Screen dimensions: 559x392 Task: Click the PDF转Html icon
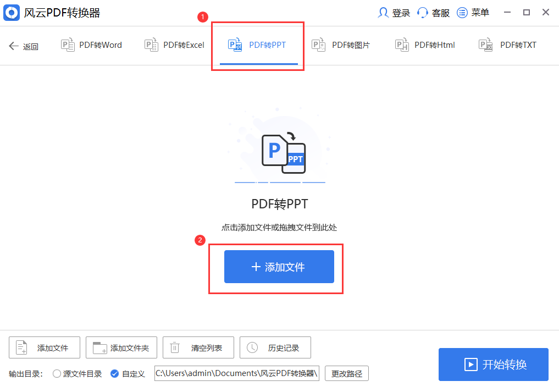tap(402, 45)
